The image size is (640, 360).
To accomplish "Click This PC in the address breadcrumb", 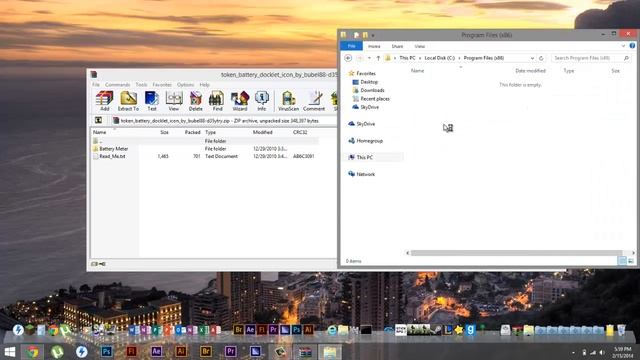I will pyautogui.click(x=407, y=58).
